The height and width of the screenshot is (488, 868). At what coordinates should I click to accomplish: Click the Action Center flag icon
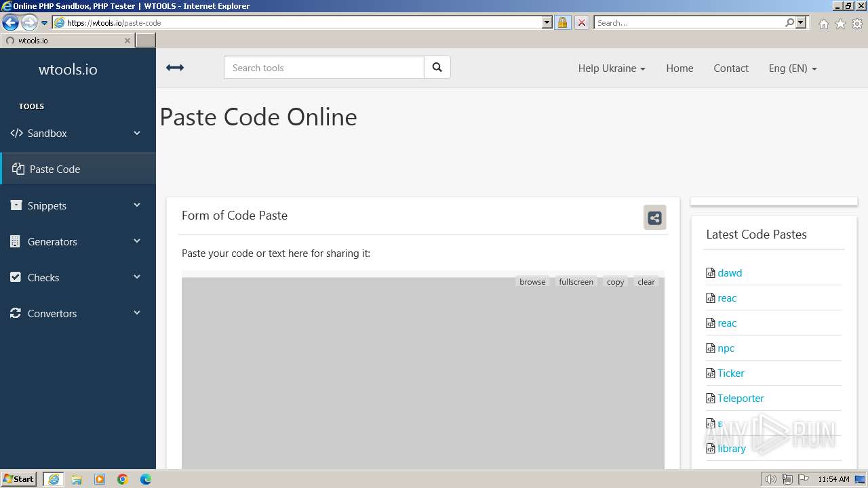(x=803, y=479)
